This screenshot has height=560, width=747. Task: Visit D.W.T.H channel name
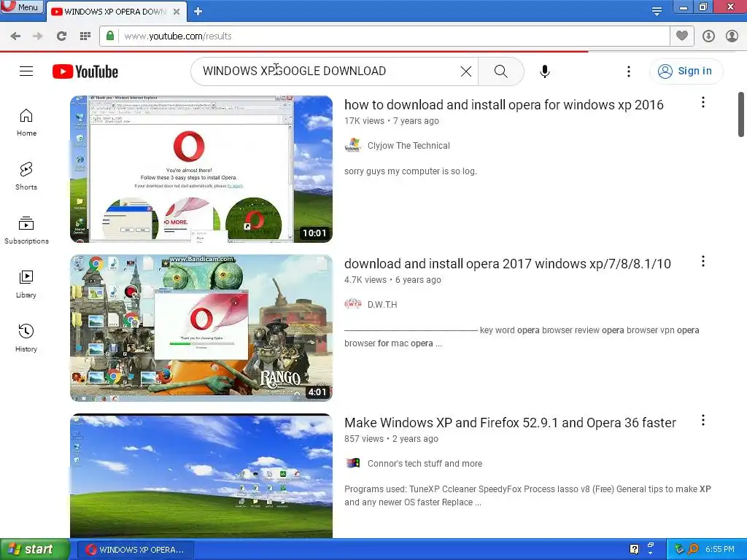point(382,305)
